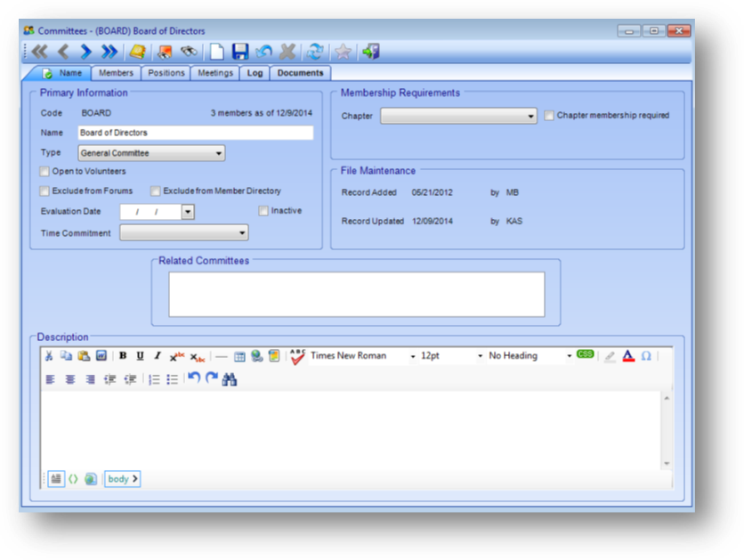The width and height of the screenshot is (744, 560).
Task: Create a new blank record
Action: (x=217, y=52)
